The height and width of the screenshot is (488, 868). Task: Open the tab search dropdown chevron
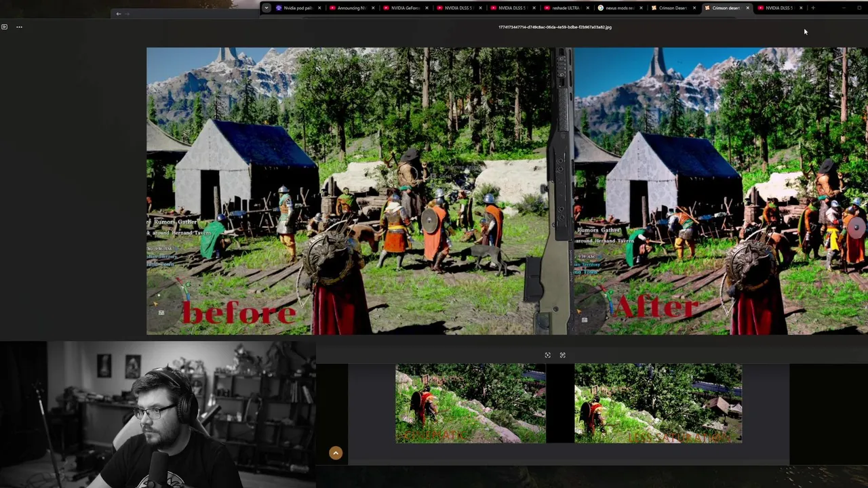tap(267, 8)
